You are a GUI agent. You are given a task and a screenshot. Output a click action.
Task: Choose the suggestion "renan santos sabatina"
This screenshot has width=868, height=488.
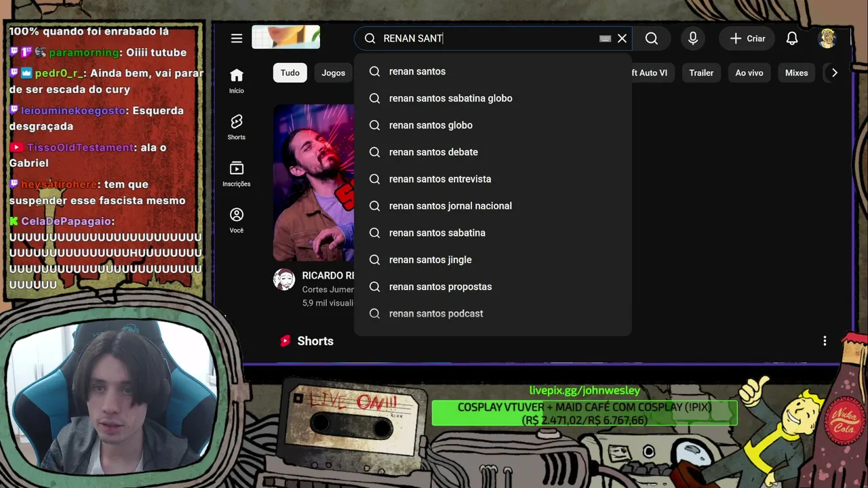tap(493, 232)
